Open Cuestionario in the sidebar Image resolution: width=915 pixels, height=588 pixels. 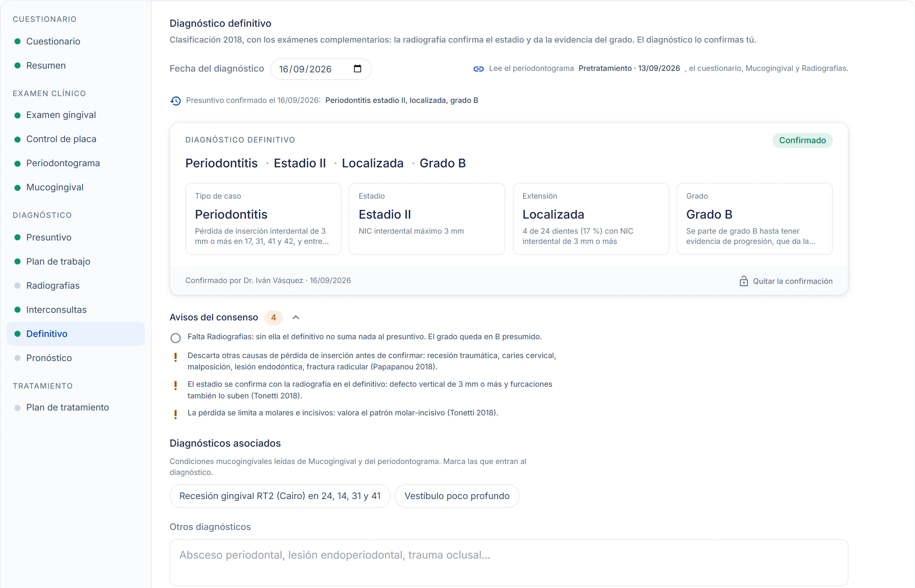click(x=75, y=41)
